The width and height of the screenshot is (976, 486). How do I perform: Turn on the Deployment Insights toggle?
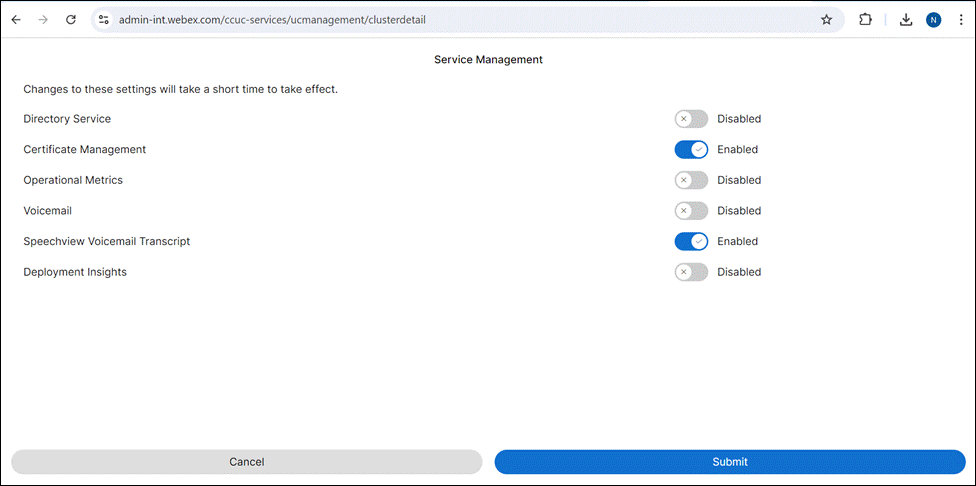point(691,272)
